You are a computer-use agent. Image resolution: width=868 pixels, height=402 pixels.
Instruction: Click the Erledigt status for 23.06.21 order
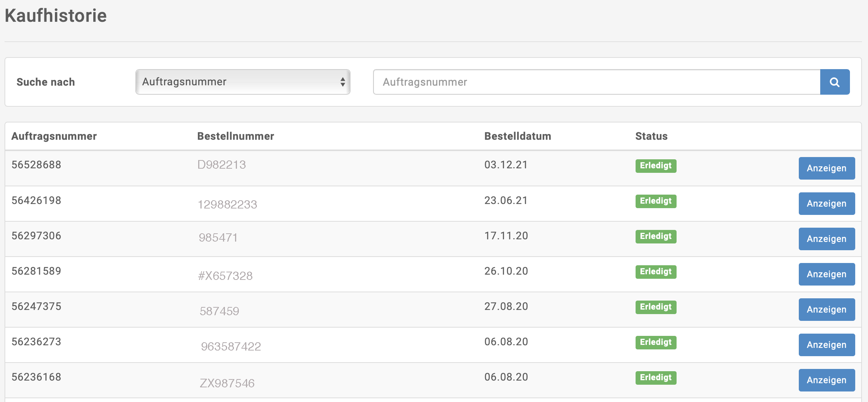(x=656, y=201)
